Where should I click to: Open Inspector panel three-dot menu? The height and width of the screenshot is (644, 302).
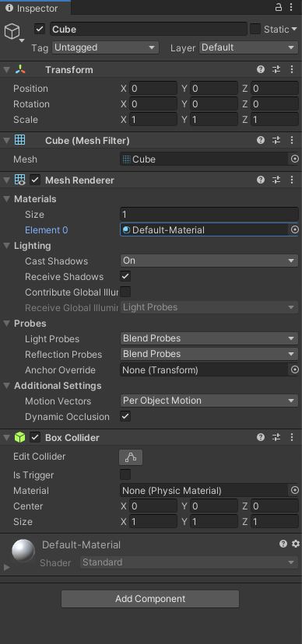click(292, 8)
